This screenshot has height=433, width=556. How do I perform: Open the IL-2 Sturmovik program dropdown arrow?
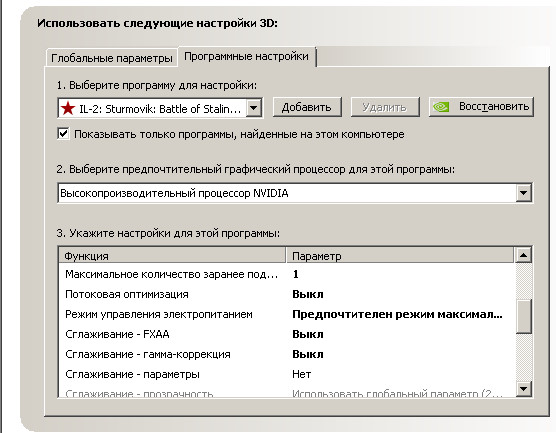tap(254, 108)
